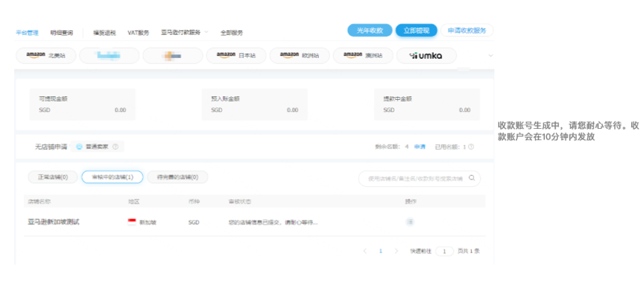Open the 操作 list icon for 亚马逊新加坡测试
Screen dimensions: 644x298
click(410, 222)
